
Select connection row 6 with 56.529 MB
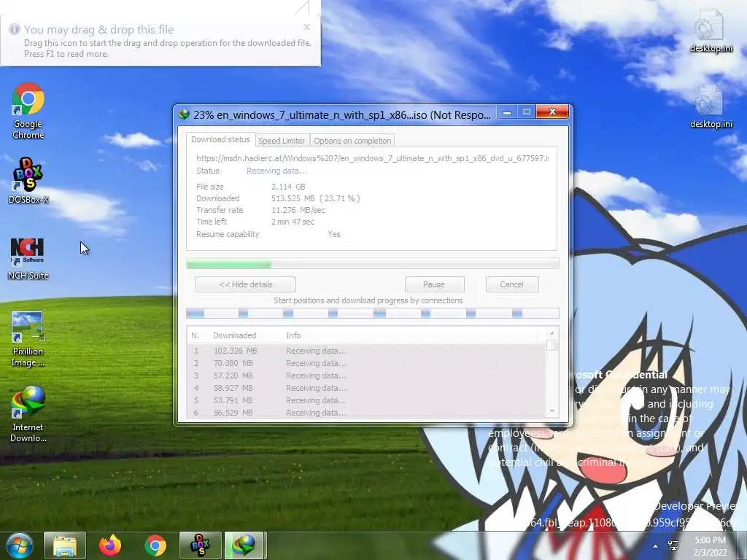[x=367, y=413]
